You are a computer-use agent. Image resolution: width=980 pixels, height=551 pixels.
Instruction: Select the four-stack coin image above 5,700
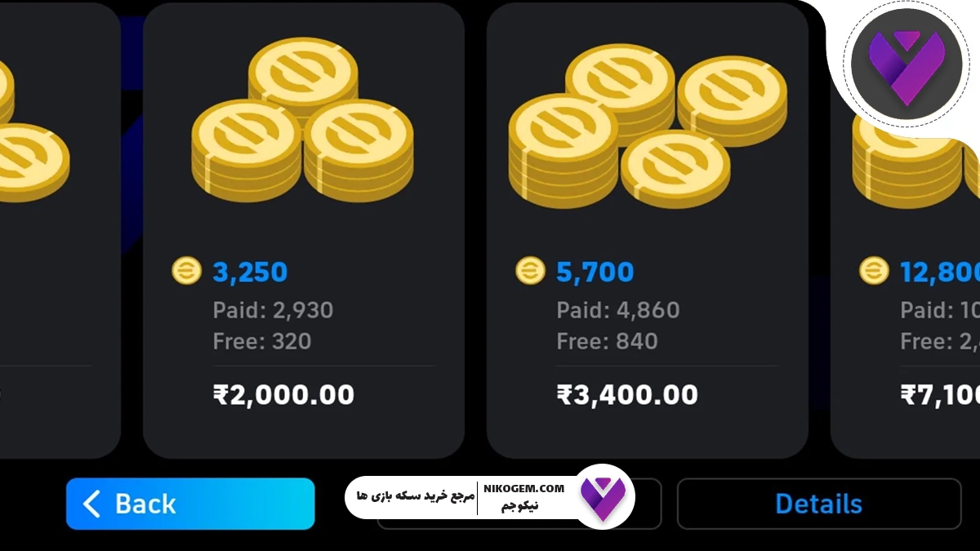click(x=648, y=126)
